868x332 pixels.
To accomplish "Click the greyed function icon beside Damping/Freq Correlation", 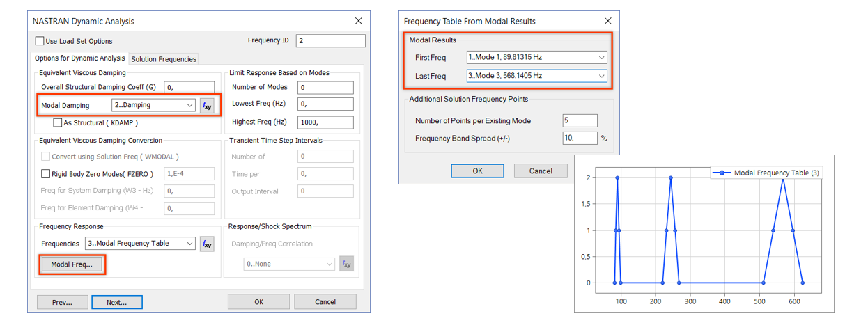I will pyautogui.click(x=346, y=264).
